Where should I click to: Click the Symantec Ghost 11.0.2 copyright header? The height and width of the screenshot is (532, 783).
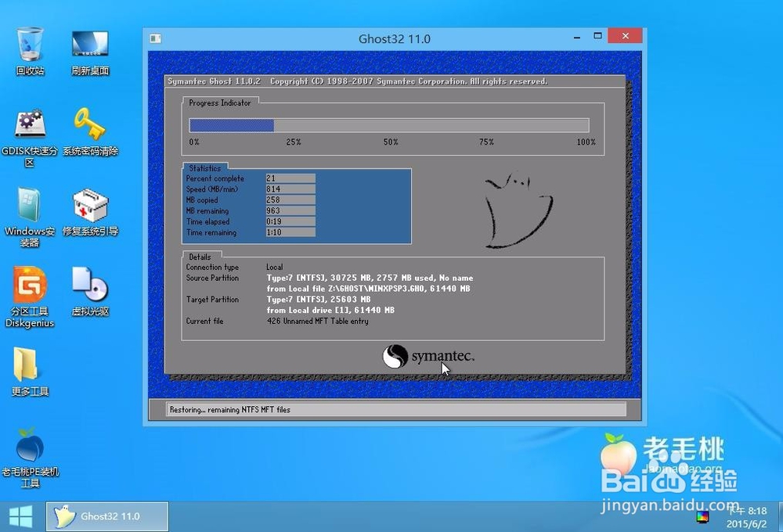(x=358, y=81)
